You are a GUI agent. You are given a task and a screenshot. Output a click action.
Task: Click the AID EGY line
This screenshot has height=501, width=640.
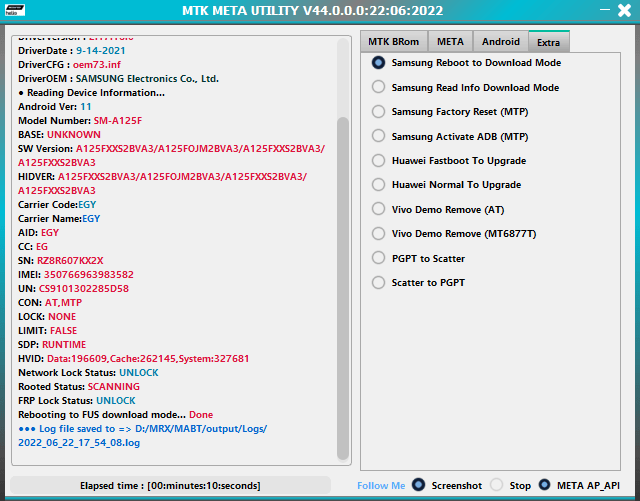pyautogui.click(x=38, y=233)
